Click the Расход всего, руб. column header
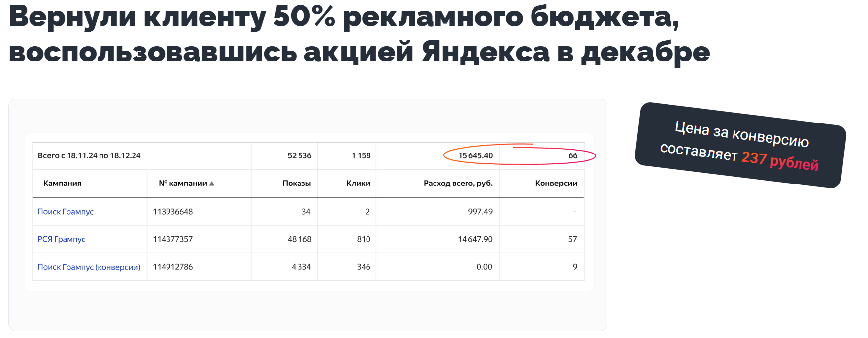868x338 pixels. click(458, 184)
